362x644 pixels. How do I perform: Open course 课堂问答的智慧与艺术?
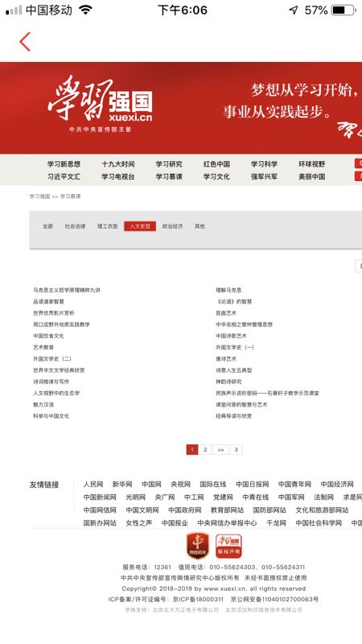click(242, 405)
